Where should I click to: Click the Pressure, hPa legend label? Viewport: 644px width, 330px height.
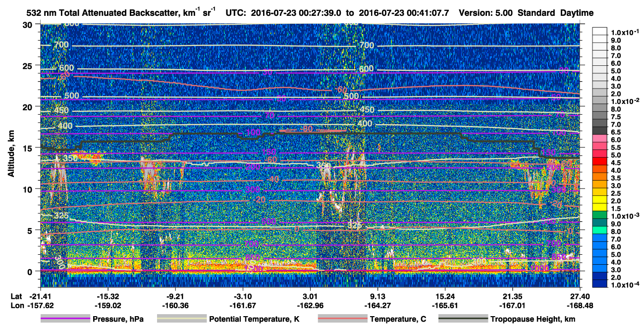click(x=118, y=320)
